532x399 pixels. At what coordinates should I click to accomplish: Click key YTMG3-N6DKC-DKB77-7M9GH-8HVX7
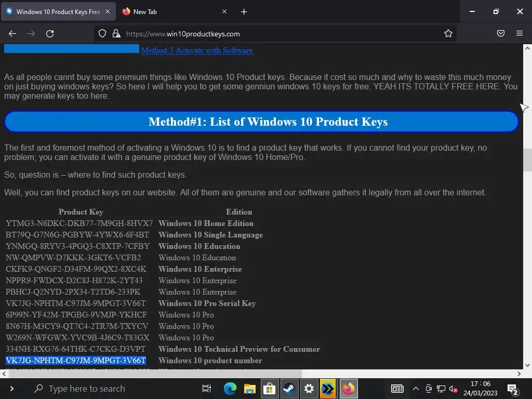pyautogui.click(x=79, y=223)
